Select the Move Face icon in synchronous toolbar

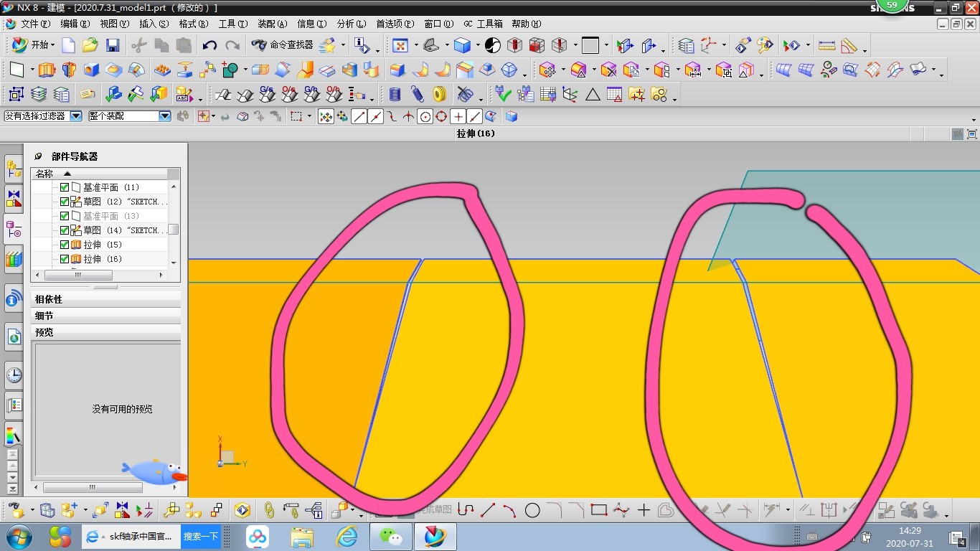(547, 70)
